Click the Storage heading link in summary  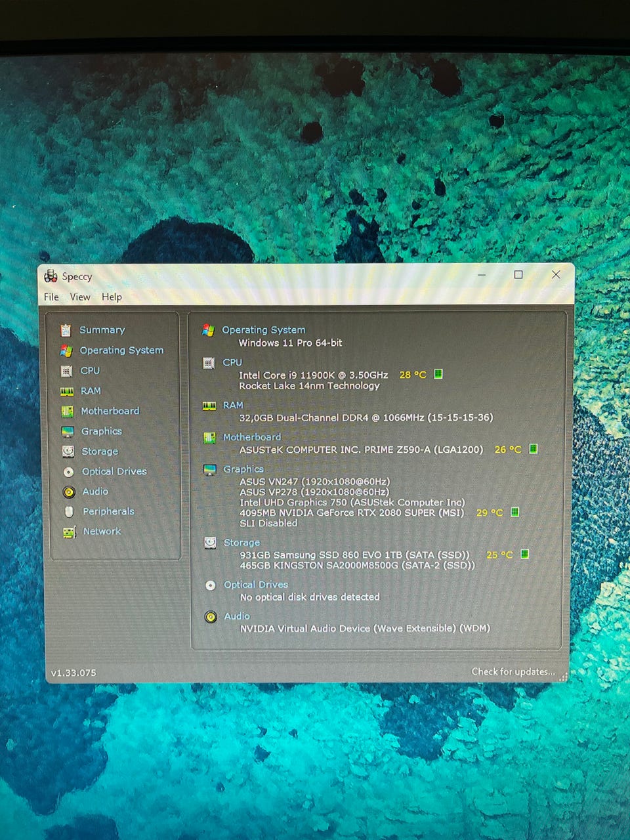point(241,543)
